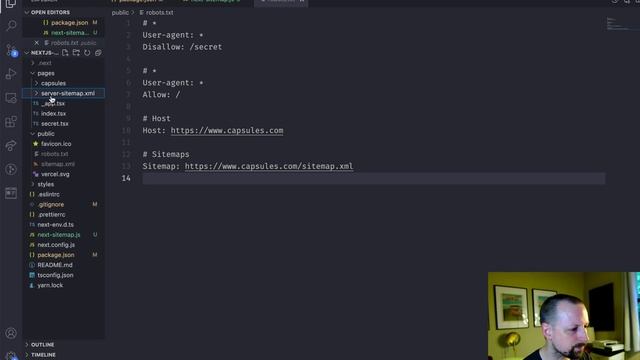The height and width of the screenshot is (360, 640).
Task: Open README.md file
Action: click(55, 265)
